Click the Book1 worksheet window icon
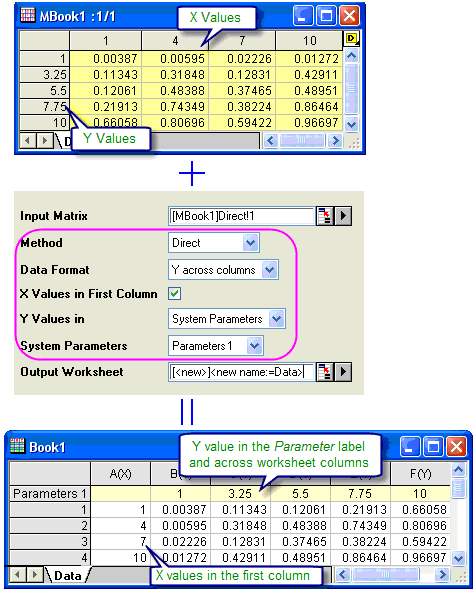Image resolution: width=475 pixels, height=590 pixels. pos(17,446)
